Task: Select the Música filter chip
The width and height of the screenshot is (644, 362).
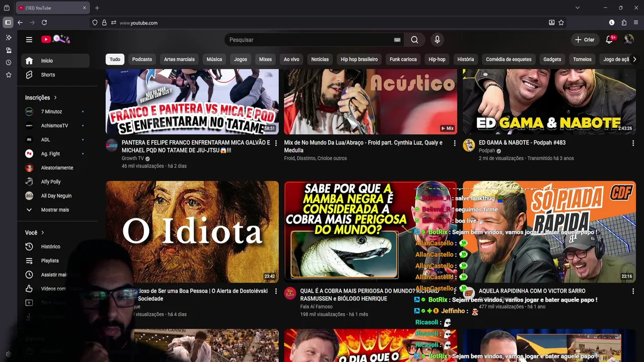Action: point(214,59)
